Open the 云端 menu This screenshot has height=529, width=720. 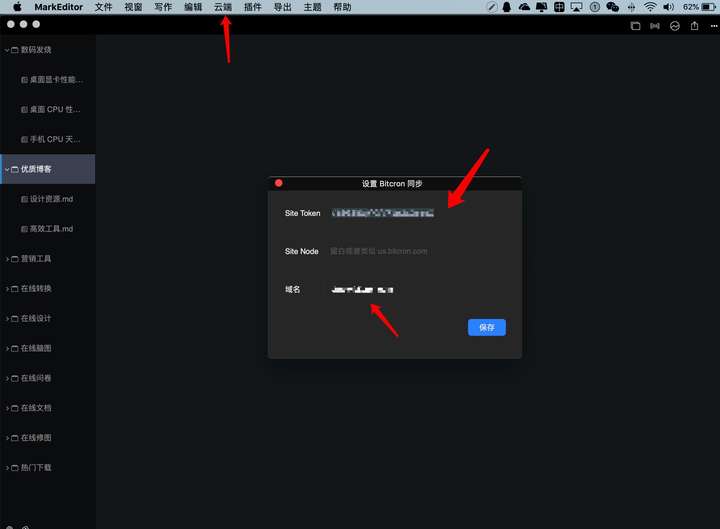(x=223, y=7)
